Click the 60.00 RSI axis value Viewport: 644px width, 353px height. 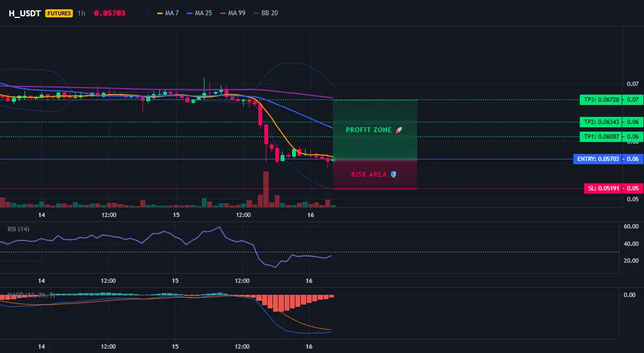[631, 226]
